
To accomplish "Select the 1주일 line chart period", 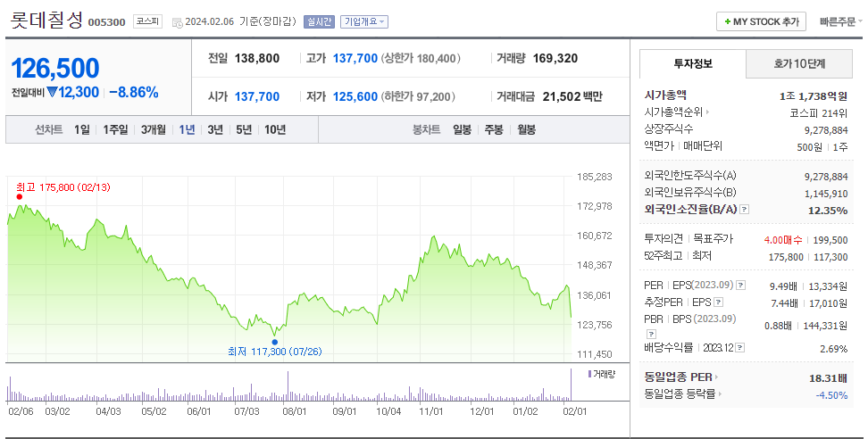I will [115, 129].
